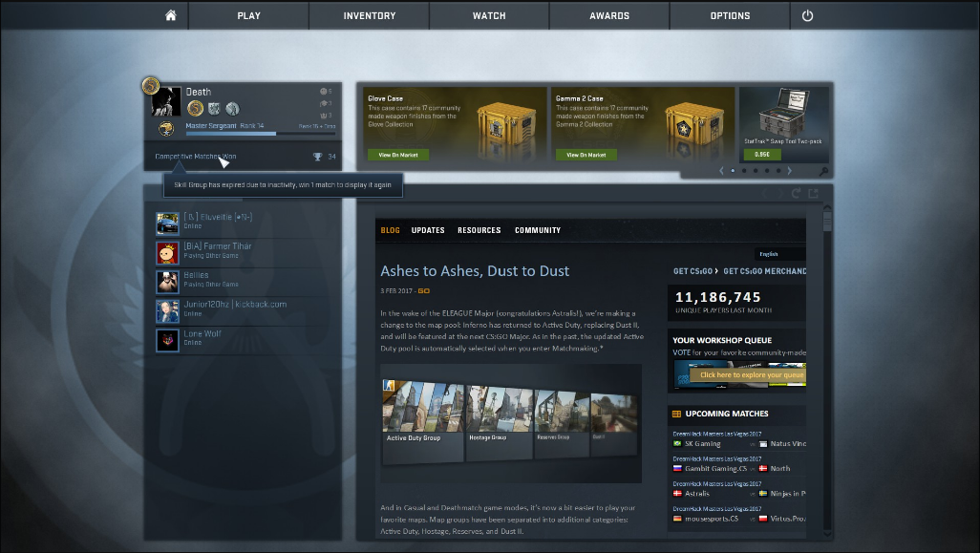Reload the blog browser page

pyautogui.click(x=797, y=193)
